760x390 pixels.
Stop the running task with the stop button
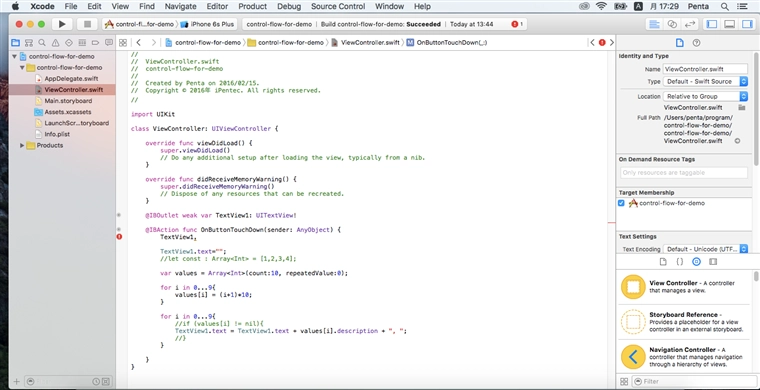87,24
